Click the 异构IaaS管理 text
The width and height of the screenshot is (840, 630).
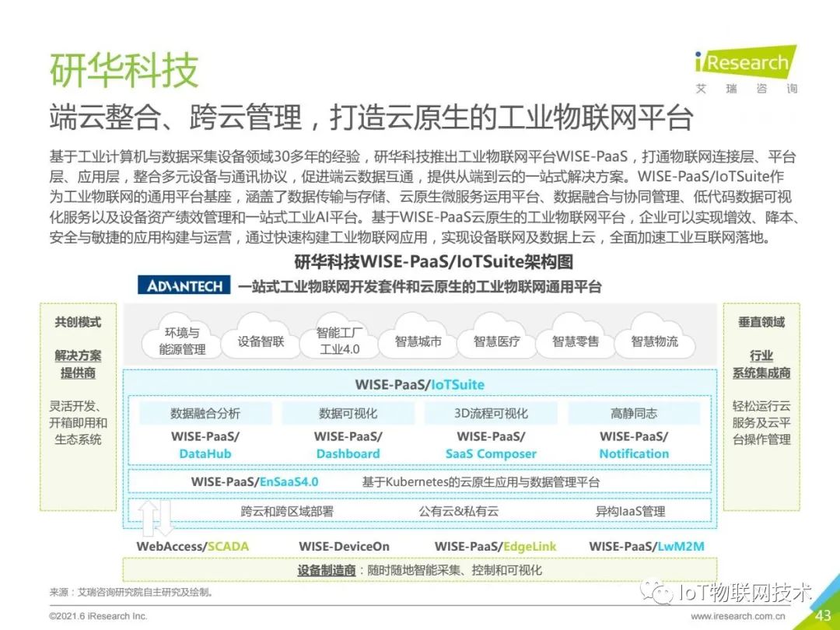point(631,511)
